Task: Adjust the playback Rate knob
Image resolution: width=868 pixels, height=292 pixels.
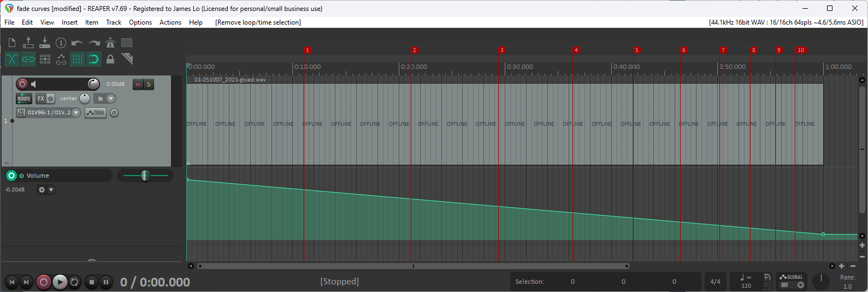Action: (821, 281)
